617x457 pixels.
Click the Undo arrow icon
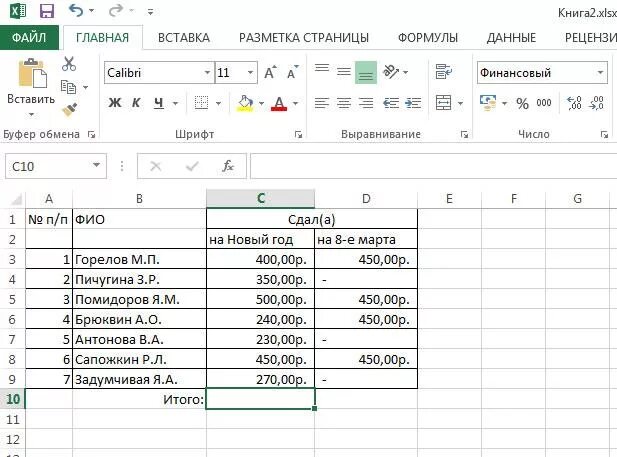(x=76, y=11)
